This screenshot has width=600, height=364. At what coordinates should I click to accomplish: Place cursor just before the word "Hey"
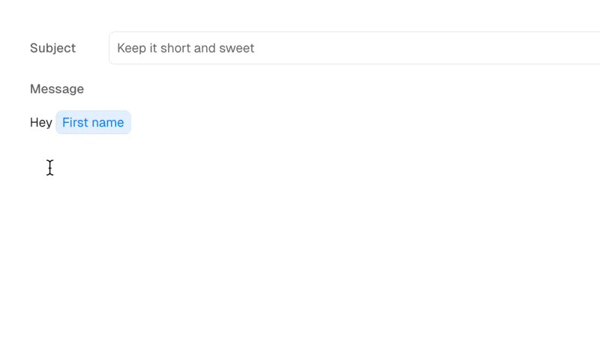pyautogui.click(x=30, y=123)
